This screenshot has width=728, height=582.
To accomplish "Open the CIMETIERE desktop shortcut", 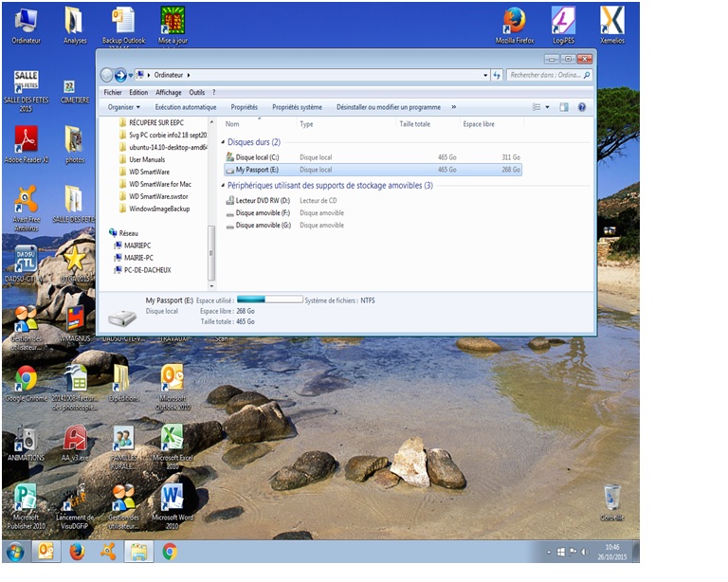I will [x=75, y=91].
